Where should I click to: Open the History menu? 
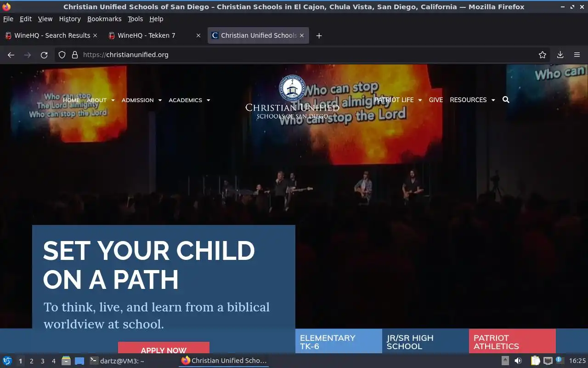click(70, 19)
